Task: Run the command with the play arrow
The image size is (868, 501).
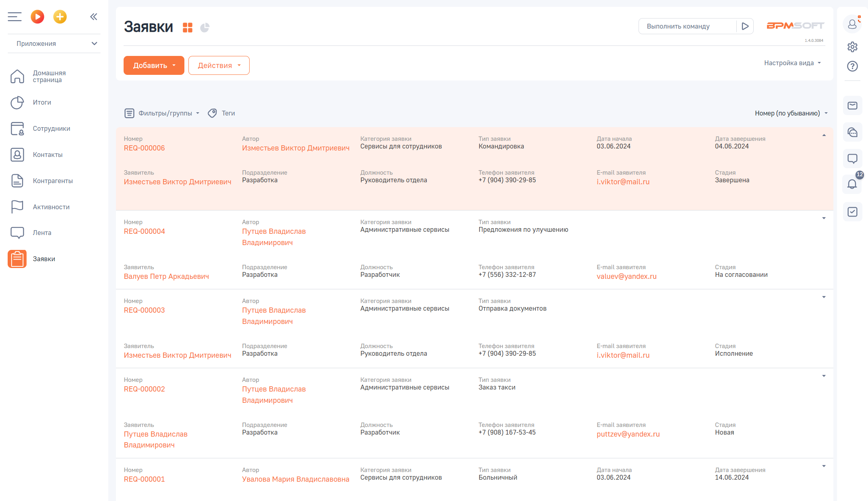Action: coord(745,26)
